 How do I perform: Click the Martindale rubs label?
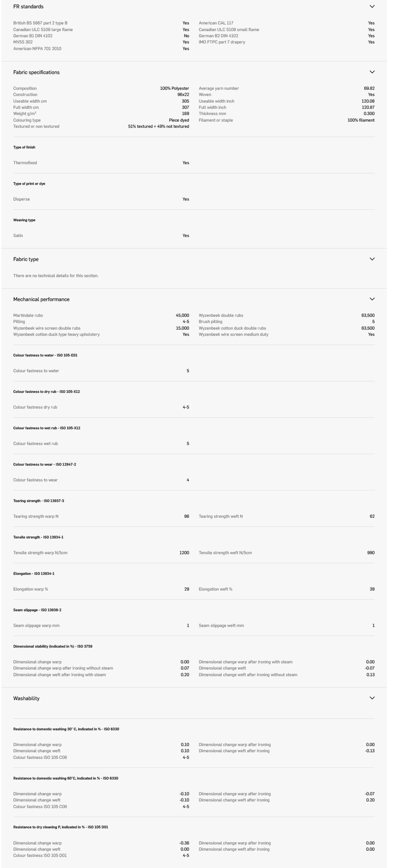tap(28, 316)
